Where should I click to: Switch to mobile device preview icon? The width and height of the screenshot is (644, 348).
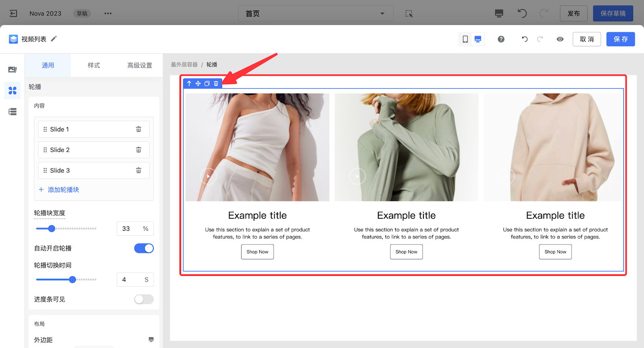(x=465, y=39)
